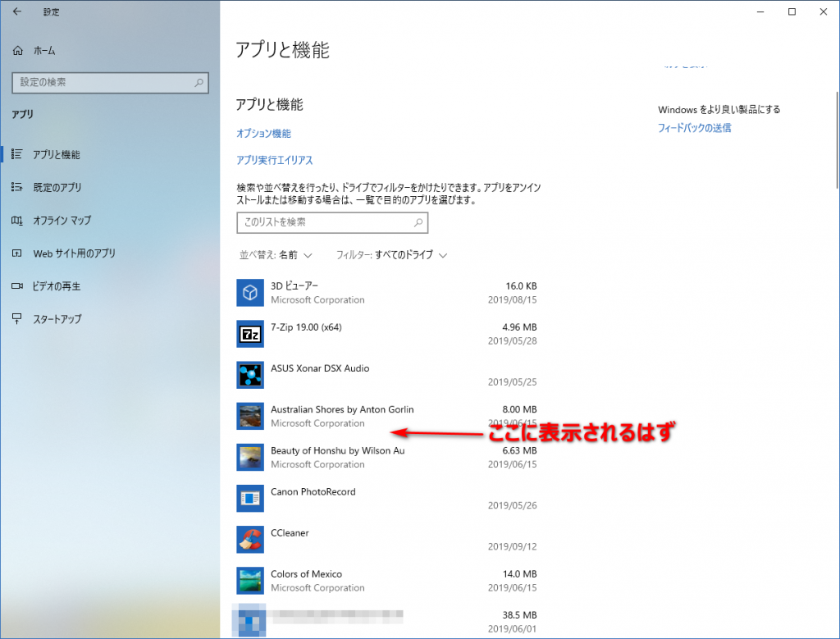Click the Beauty of Honshu theme icon
The width and height of the screenshot is (840, 639).
pos(249,457)
